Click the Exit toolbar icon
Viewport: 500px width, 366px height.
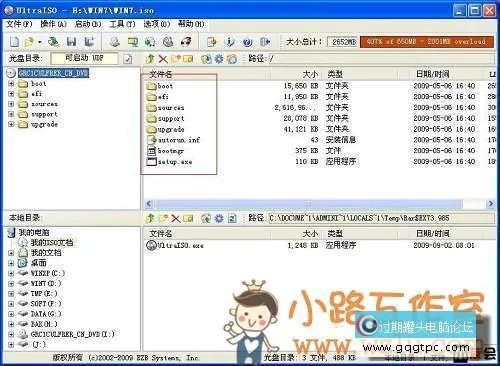(x=265, y=42)
